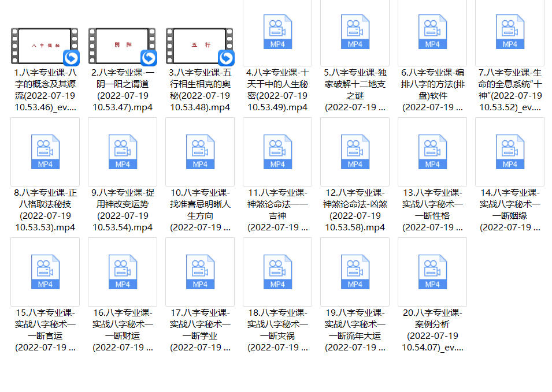Click file name 19.八字专业课-实战八字秘术——断流年大运
Viewport: 552px width, 392px height.
355,330
